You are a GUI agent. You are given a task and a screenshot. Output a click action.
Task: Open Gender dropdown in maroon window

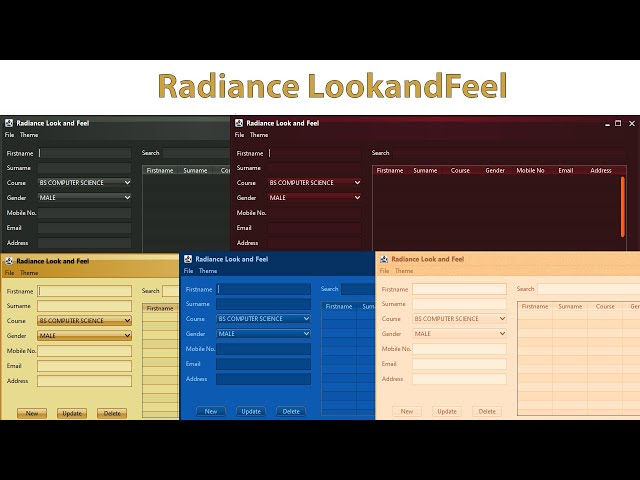coord(314,198)
